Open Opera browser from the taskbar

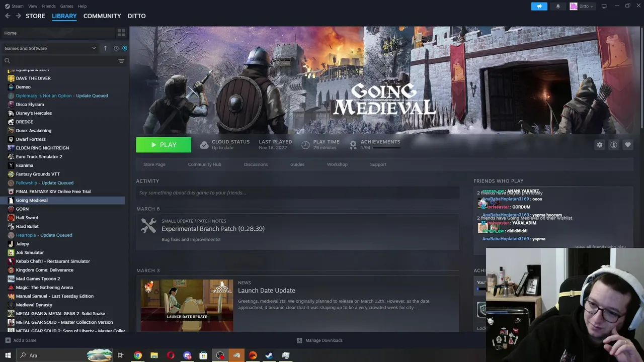(171, 355)
